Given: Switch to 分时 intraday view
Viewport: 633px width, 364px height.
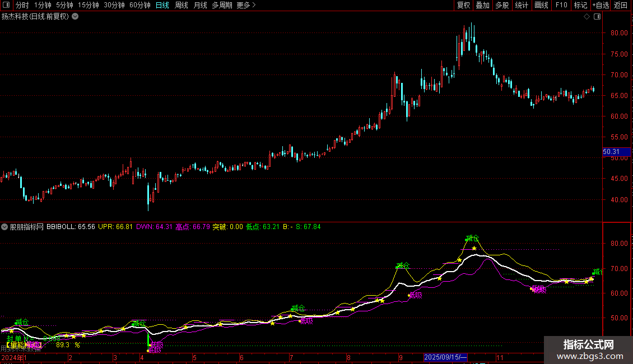Looking at the screenshot, I should pyautogui.click(x=22, y=5).
